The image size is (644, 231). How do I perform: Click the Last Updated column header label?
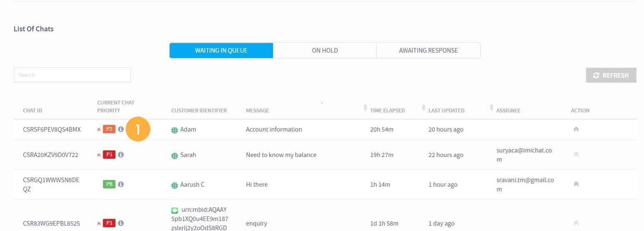[x=446, y=111]
